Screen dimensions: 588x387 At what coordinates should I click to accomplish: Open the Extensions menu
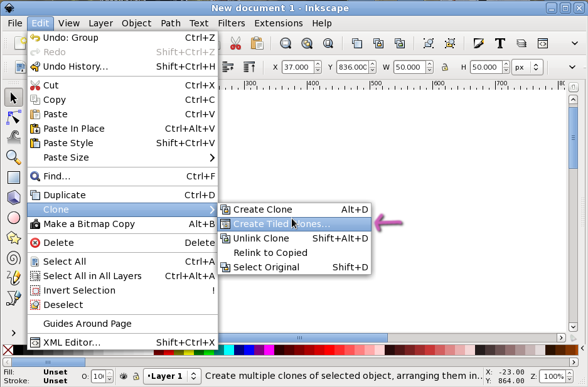(x=278, y=23)
